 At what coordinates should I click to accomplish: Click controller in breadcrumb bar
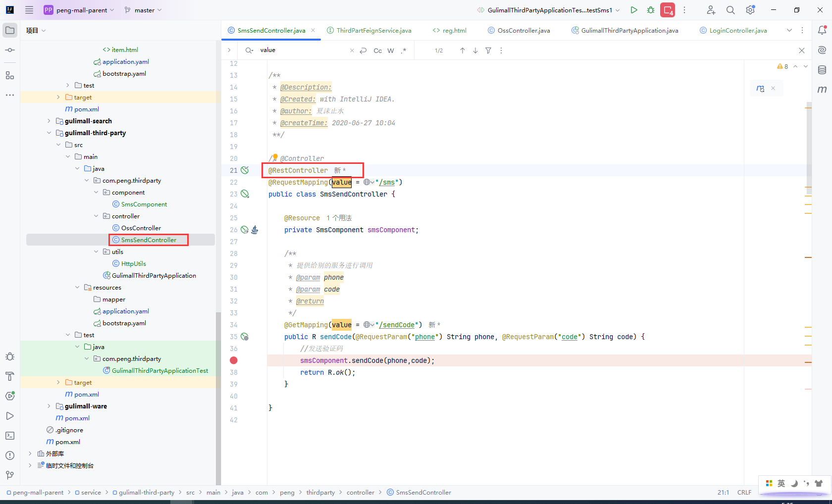361,493
